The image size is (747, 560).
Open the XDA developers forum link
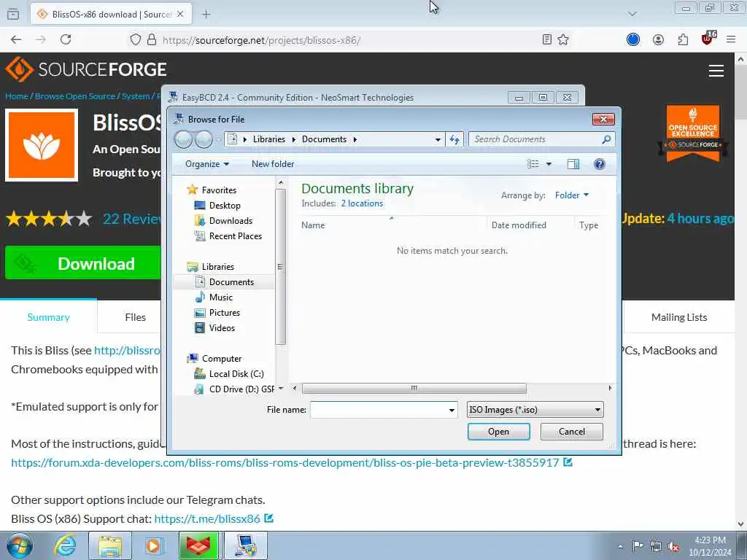click(x=285, y=463)
